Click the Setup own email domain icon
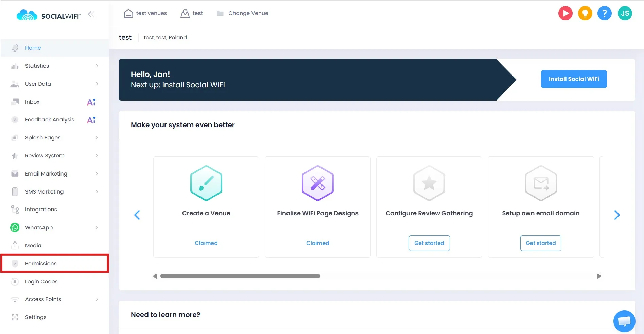644x334 pixels. tap(541, 183)
